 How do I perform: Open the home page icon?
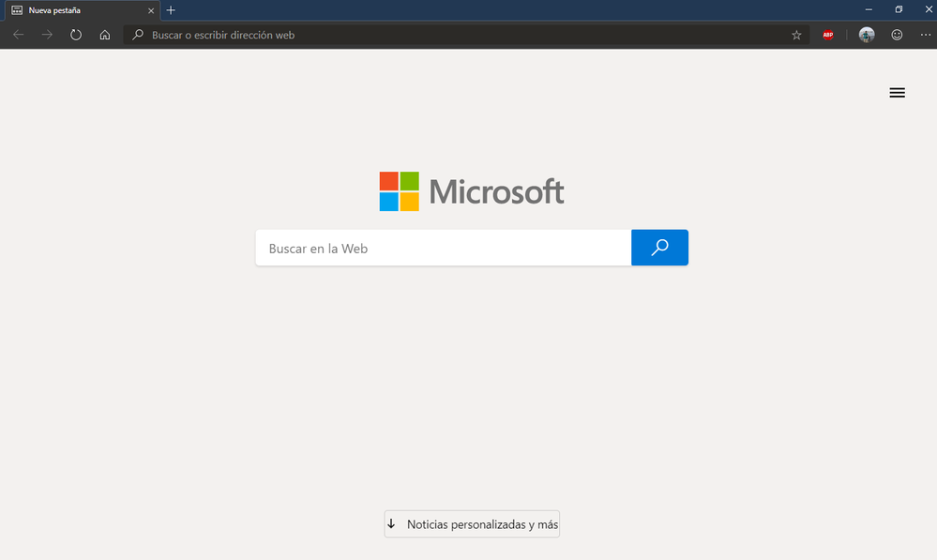pos(104,35)
